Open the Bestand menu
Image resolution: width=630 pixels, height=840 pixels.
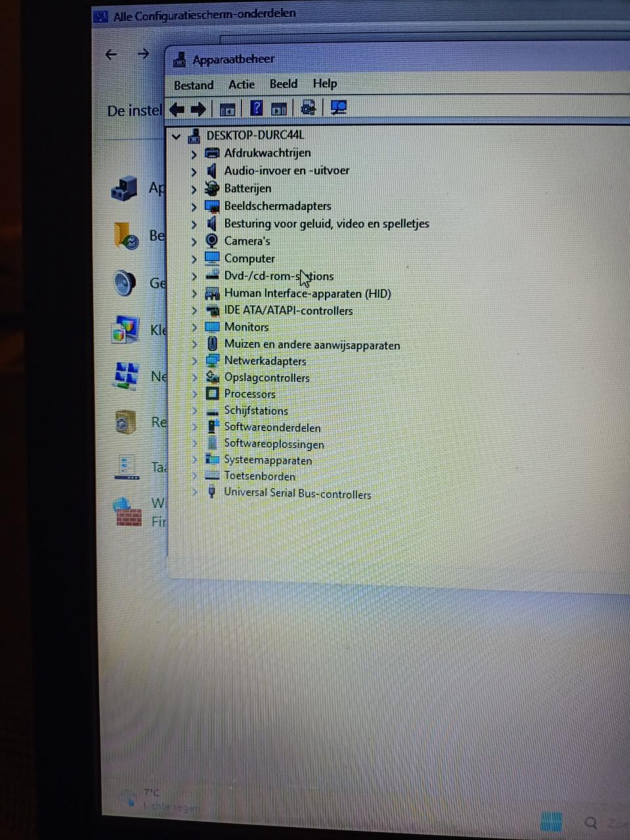tap(193, 85)
